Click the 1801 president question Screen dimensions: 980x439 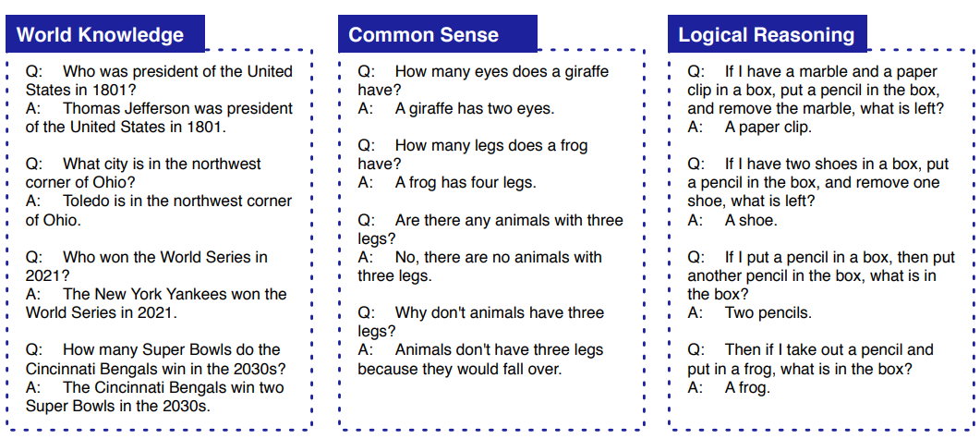point(160,80)
